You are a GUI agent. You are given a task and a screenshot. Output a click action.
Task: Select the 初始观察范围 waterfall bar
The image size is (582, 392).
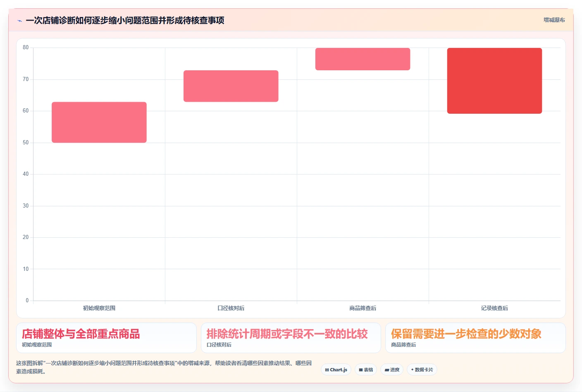point(99,122)
